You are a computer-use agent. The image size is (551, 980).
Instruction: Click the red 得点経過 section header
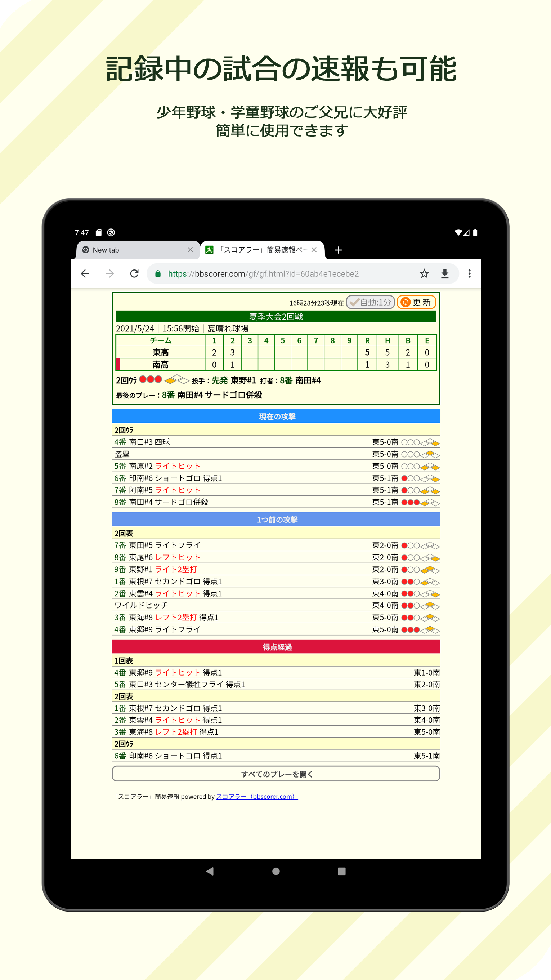[276, 647]
